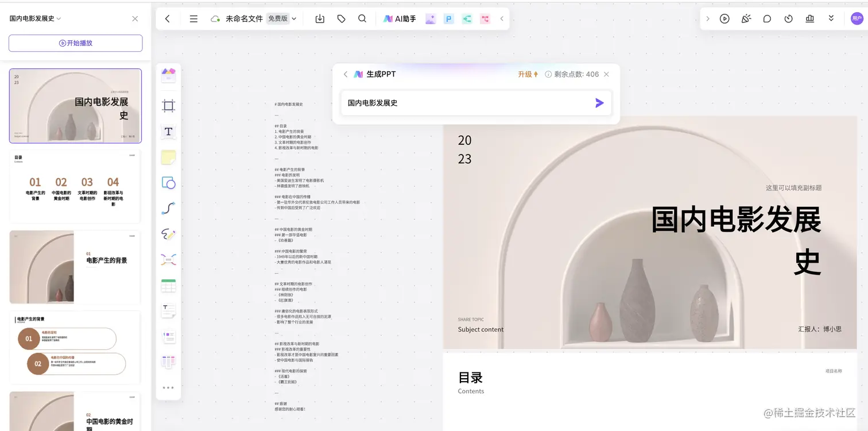Select the card list tool
This screenshot has height=431, width=868.
click(x=168, y=337)
